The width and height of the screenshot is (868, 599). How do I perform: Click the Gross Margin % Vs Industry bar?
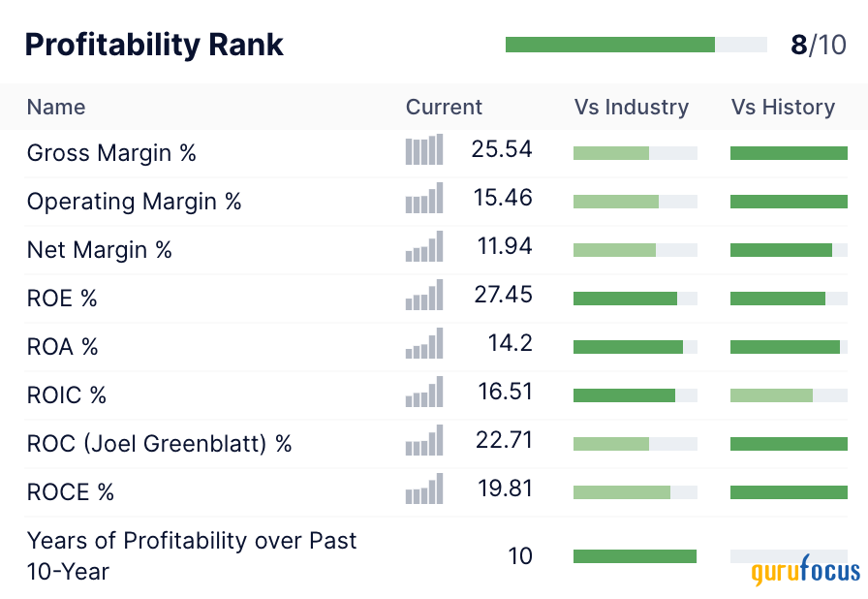click(635, 153)
